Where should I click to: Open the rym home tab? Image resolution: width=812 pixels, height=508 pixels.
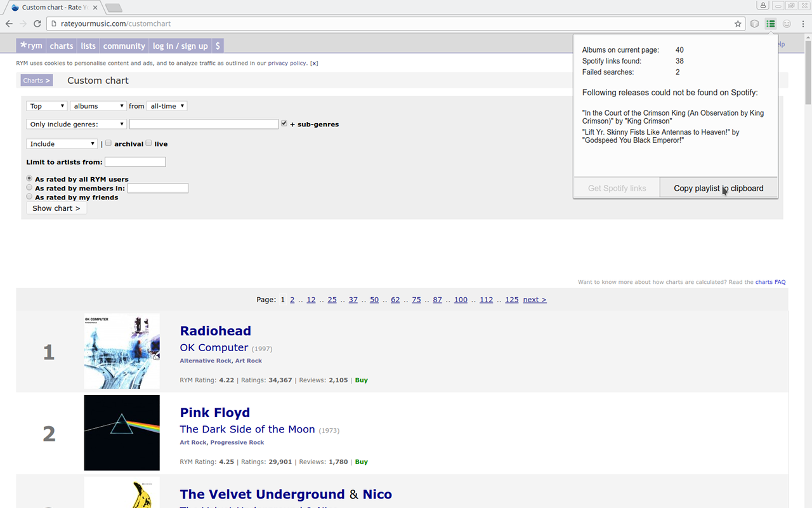tap(31, 46)
